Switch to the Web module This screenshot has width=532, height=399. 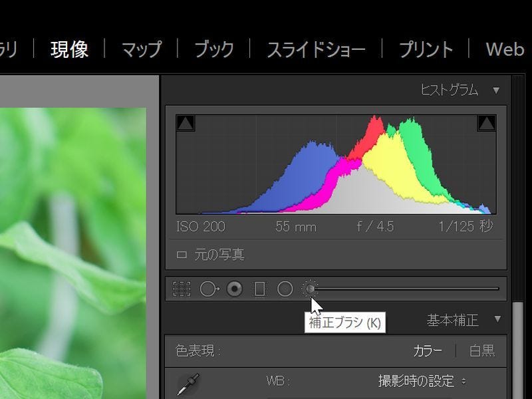[x=505, y=49]
